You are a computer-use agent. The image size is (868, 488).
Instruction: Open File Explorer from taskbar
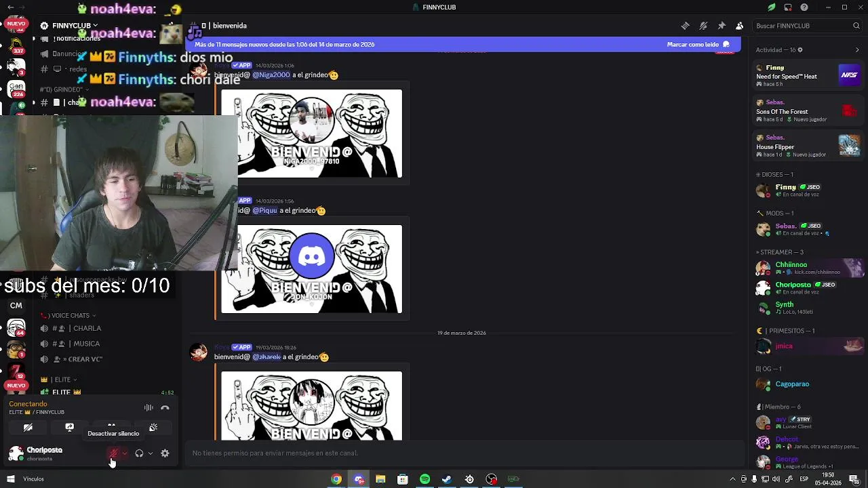[380, 479]
